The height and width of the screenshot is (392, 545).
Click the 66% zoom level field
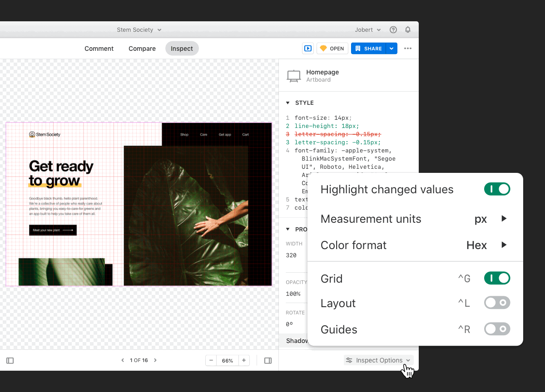[228, 361]
